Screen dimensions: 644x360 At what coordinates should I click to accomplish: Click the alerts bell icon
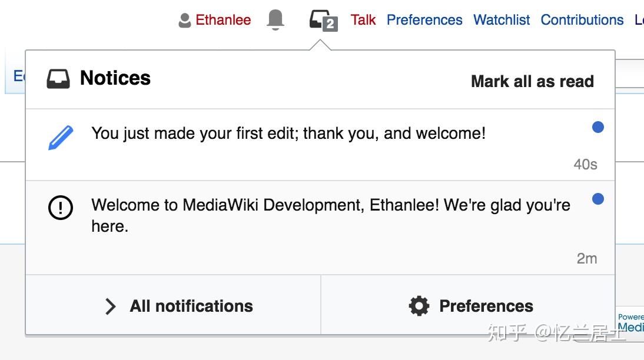[275, 19]
